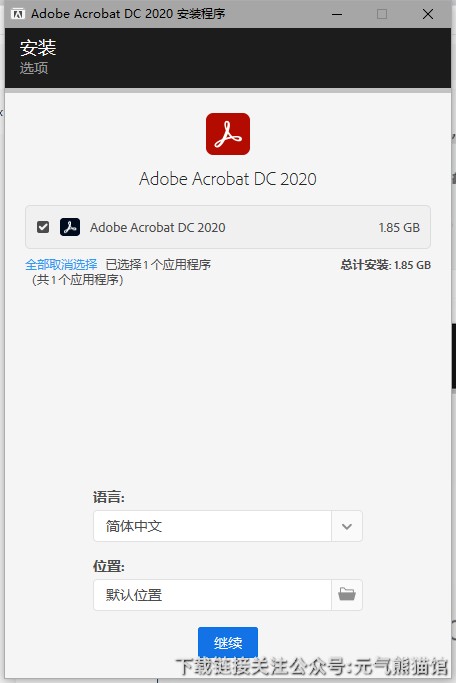Click the 安装 header title
456x683 pixels.
tap(38, 47)
